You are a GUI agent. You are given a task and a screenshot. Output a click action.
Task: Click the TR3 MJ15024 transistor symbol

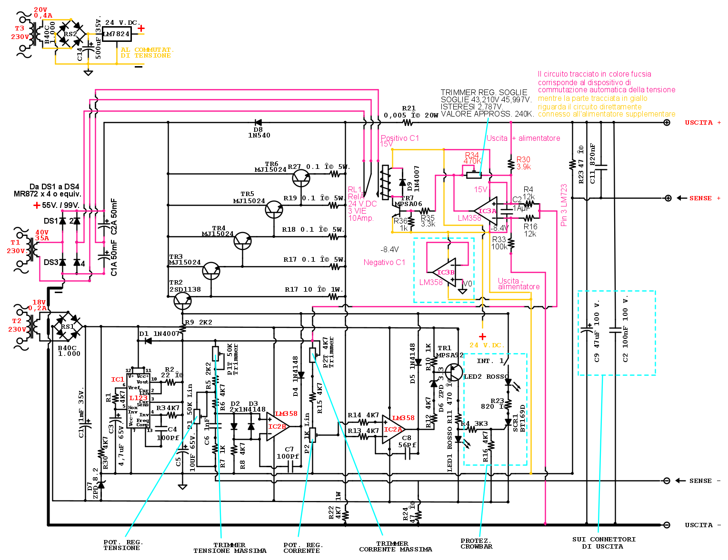click(x=211, y=271)
